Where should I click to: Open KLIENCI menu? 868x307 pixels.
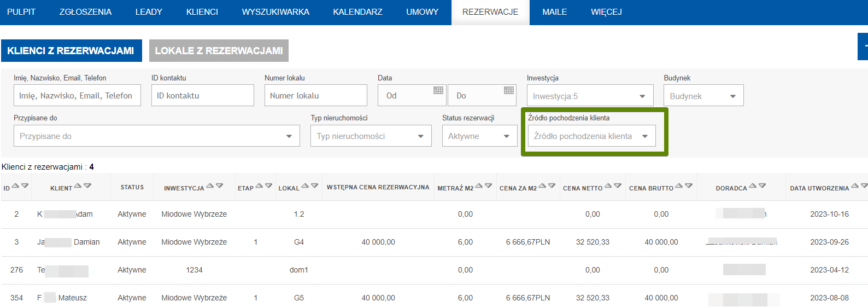[202, 12]
